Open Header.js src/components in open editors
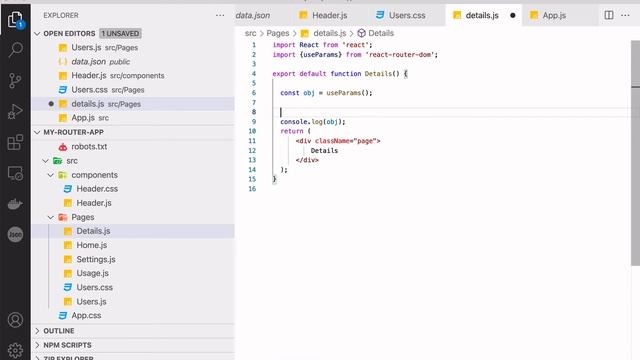The image size is (640, 360). 133,76
